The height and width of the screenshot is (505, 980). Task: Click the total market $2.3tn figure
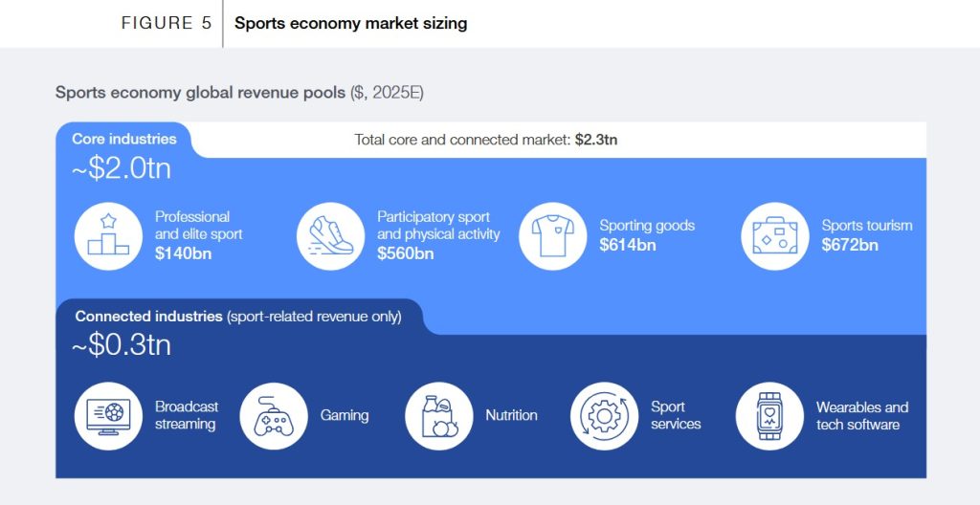click(595, 140)
